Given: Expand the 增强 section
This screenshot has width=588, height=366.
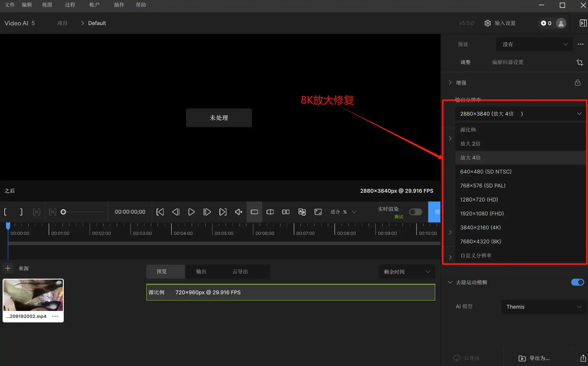Looking at the screenshot, I should pyautogui.click(x=450, y=83).
